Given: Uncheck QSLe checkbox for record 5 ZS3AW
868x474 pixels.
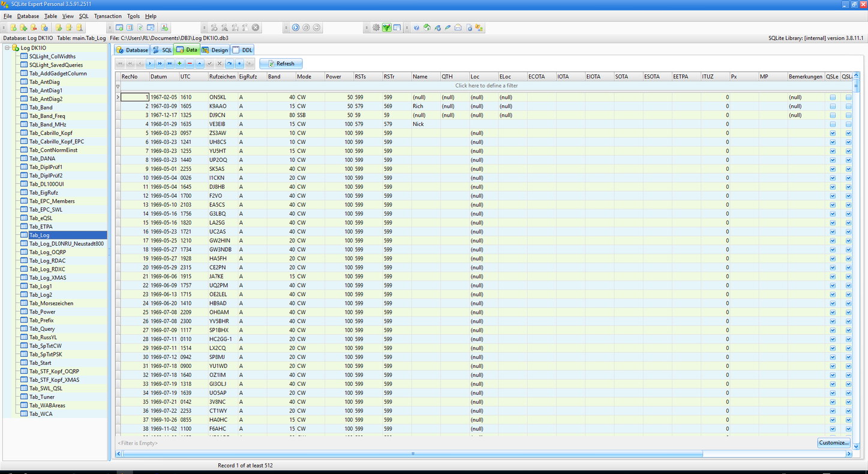Looking at the screenshot, I should [x=833, y=133].
